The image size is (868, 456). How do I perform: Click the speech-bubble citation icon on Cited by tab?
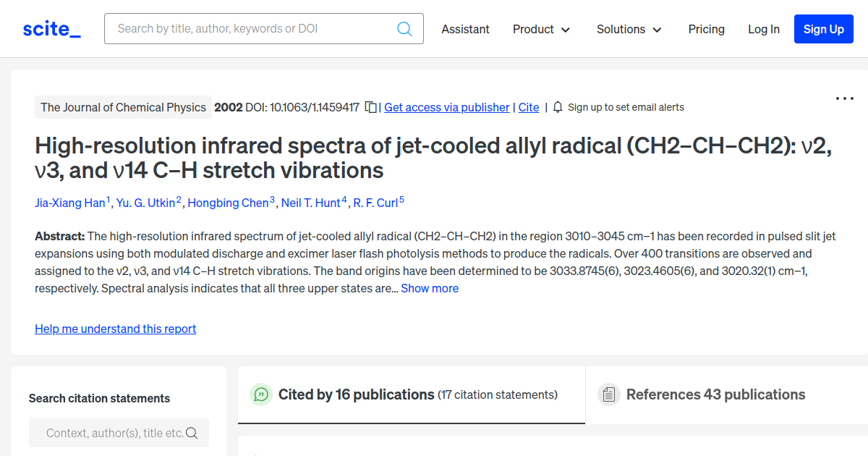(261, 394)
